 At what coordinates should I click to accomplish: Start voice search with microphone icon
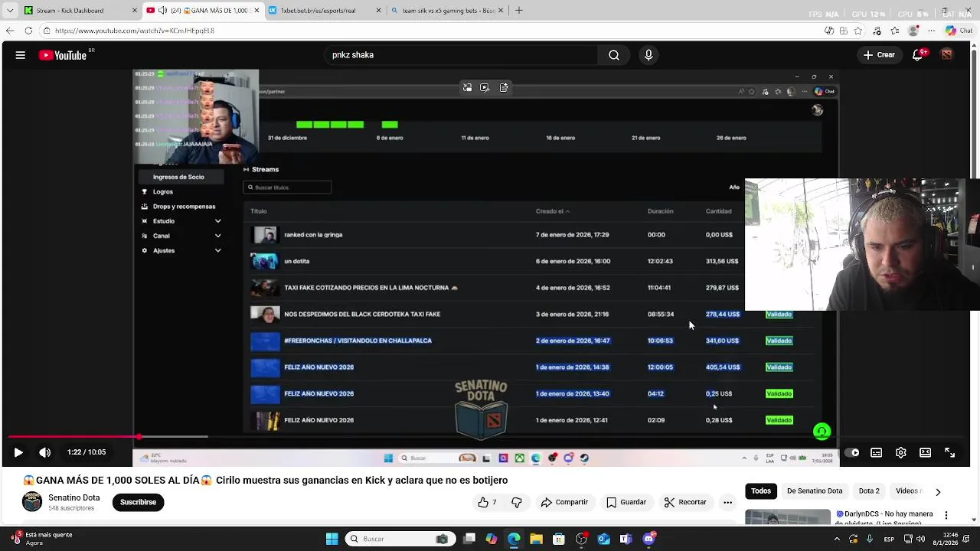[x=648, y=55]
